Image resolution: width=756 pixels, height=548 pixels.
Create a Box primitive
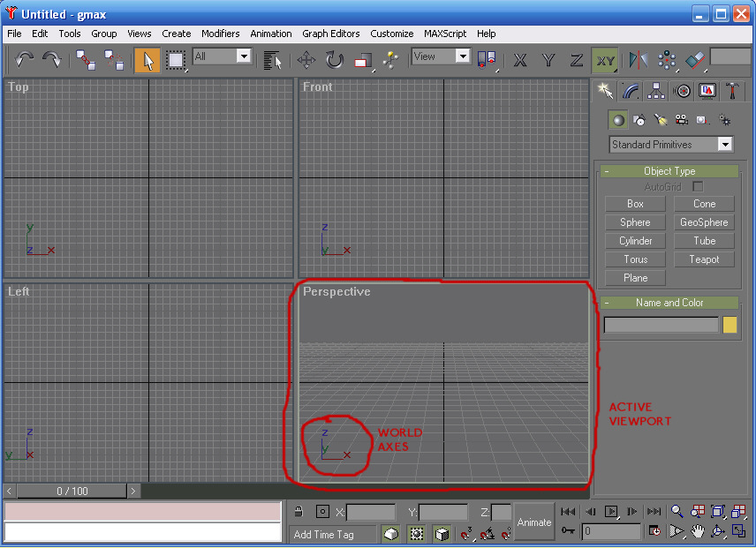(635, 204)
